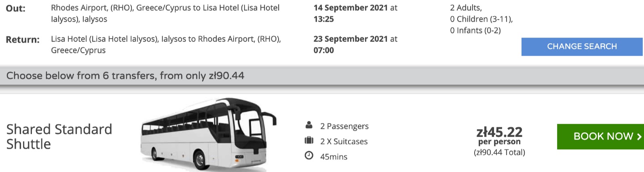
Task: Select the Shared Standard Shuttle title
Action: (59, 136)
